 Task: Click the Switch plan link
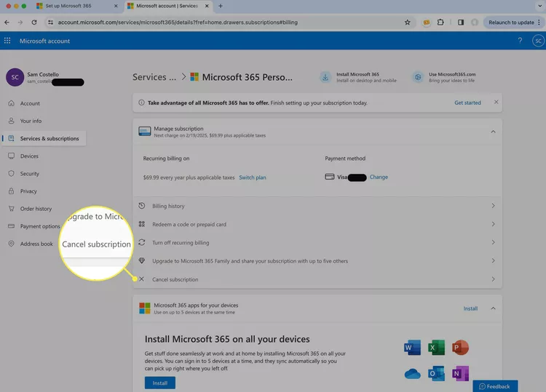pos(253,177)
